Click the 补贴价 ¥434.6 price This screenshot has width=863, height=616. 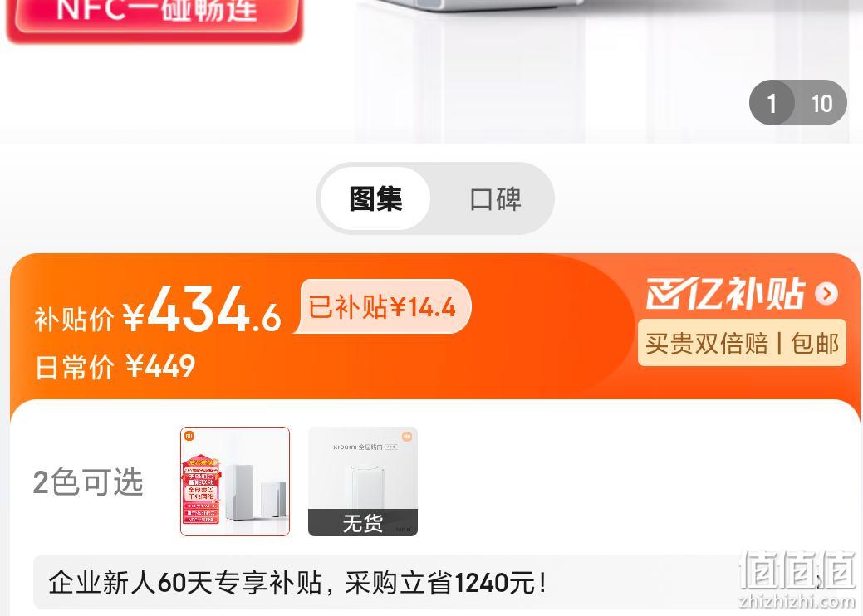[x=158, y=311]
